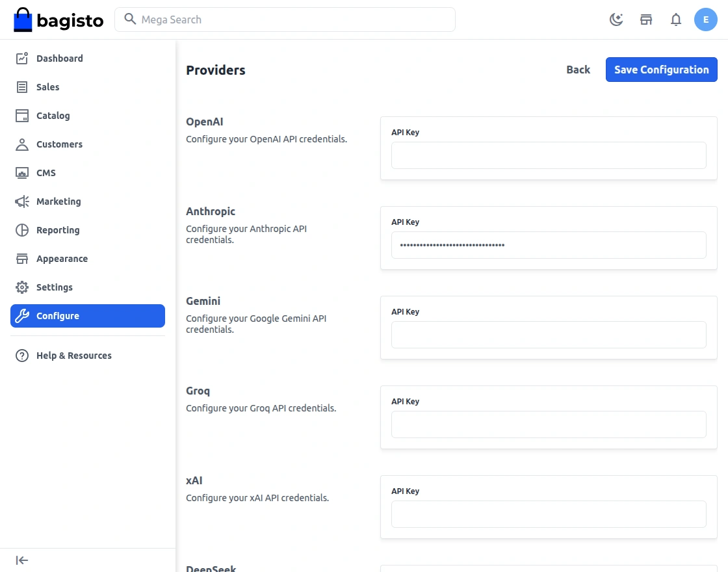The width and height of the screenshot is (728, 572).
Task: Click 'Configure your OpenAI API credentials.' text
Action: click(266, 139)
